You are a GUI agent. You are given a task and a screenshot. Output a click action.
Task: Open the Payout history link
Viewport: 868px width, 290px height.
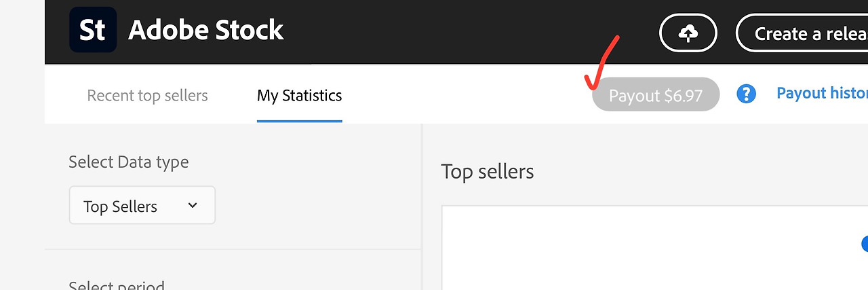coord(822,93)
